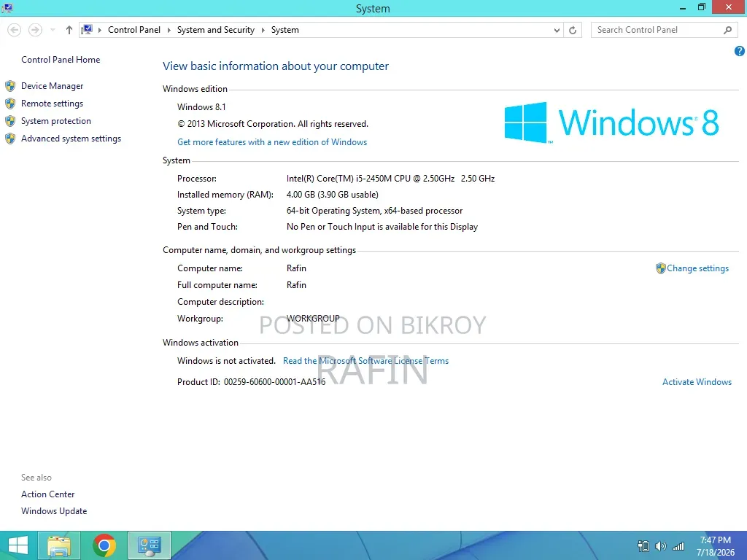Screen dimensions: 747x560
Task: Click the shield icon beside Remote settings
Action: click(10, 104)
